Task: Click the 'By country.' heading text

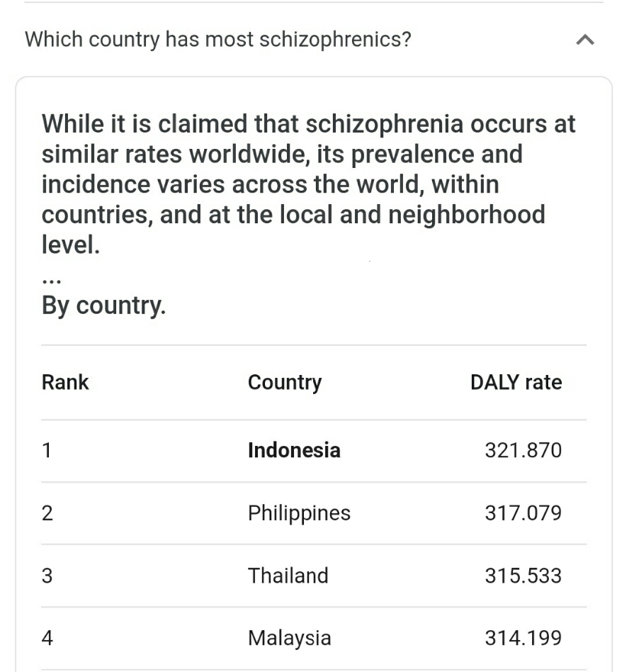Action: pos(103,306)
